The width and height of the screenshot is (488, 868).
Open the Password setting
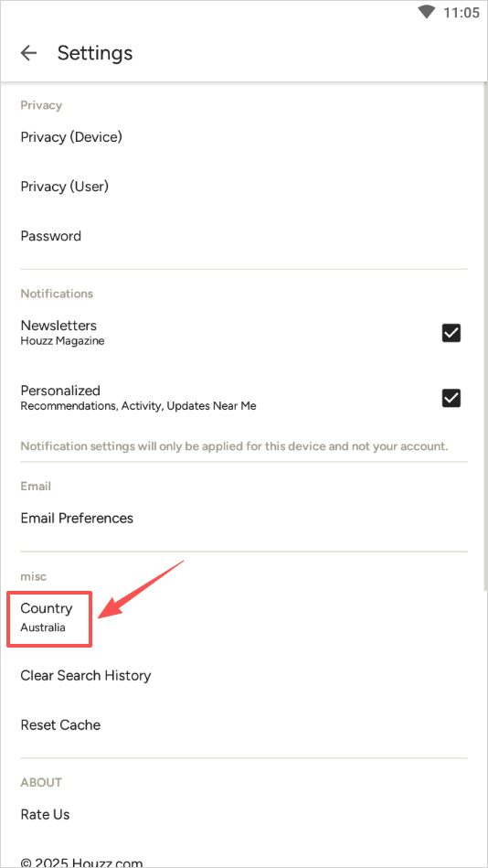[x=244, y=236]
